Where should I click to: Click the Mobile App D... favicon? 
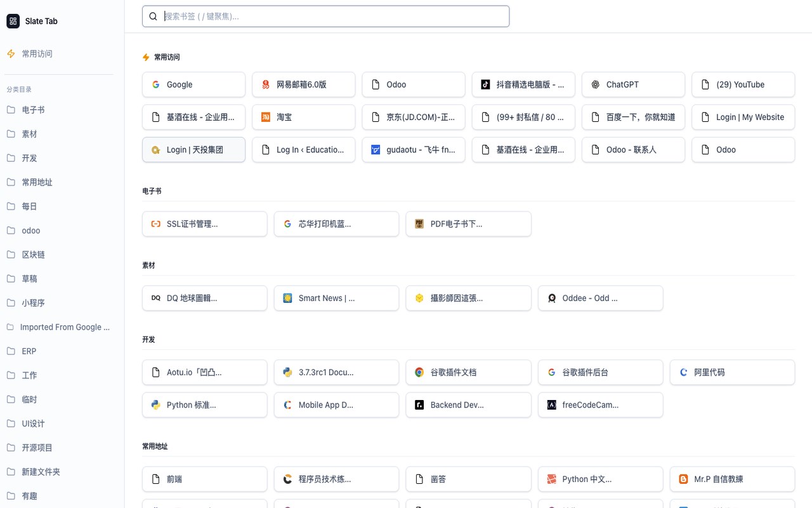pyautogui.click(x=287, y=404)
